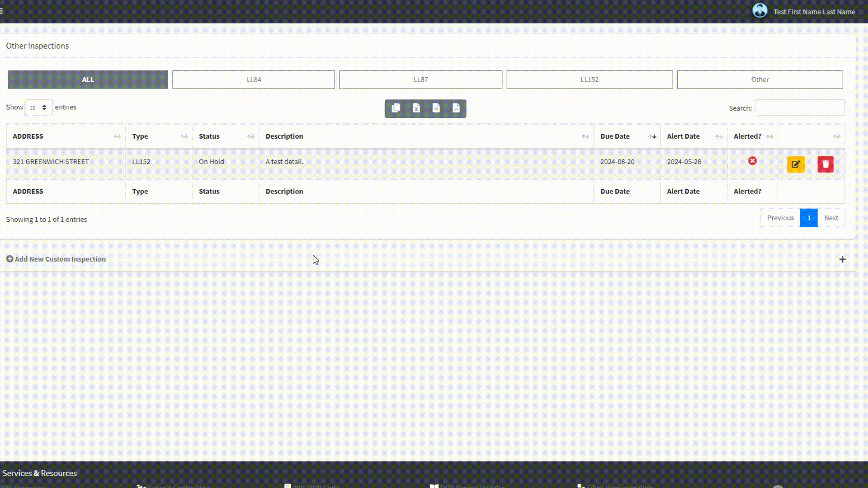The image size is (868, 488).
Task: Open the user profile avatar
Action: (x=759, y=11)
